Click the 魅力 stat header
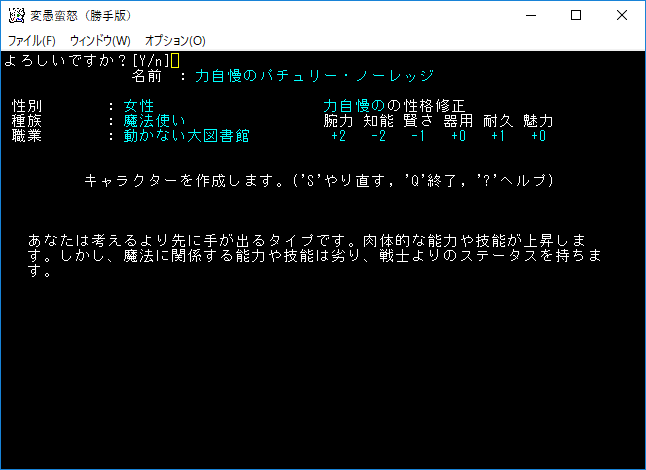Screen dimensions: 646x470 coord(538,121)
